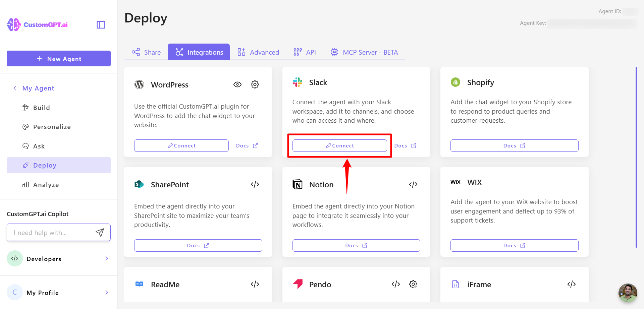
Task: Switch to MCP Server - BETA tab
Action: coord(364,52)
